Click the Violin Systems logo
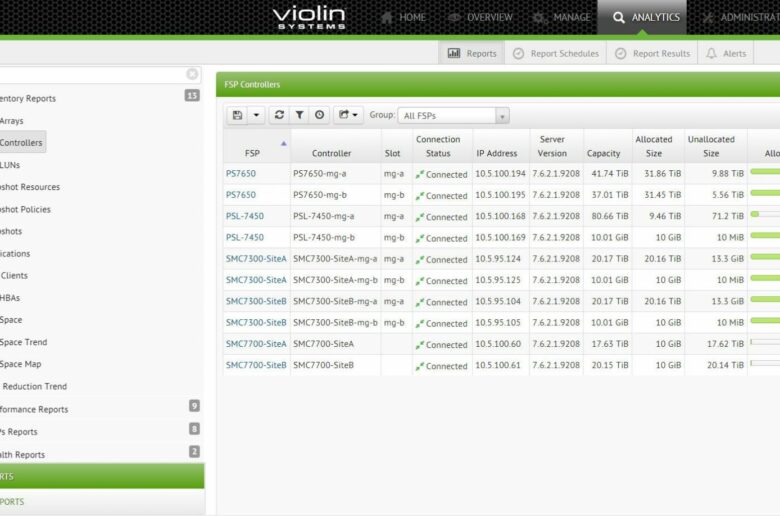 [x=309, y=18]
